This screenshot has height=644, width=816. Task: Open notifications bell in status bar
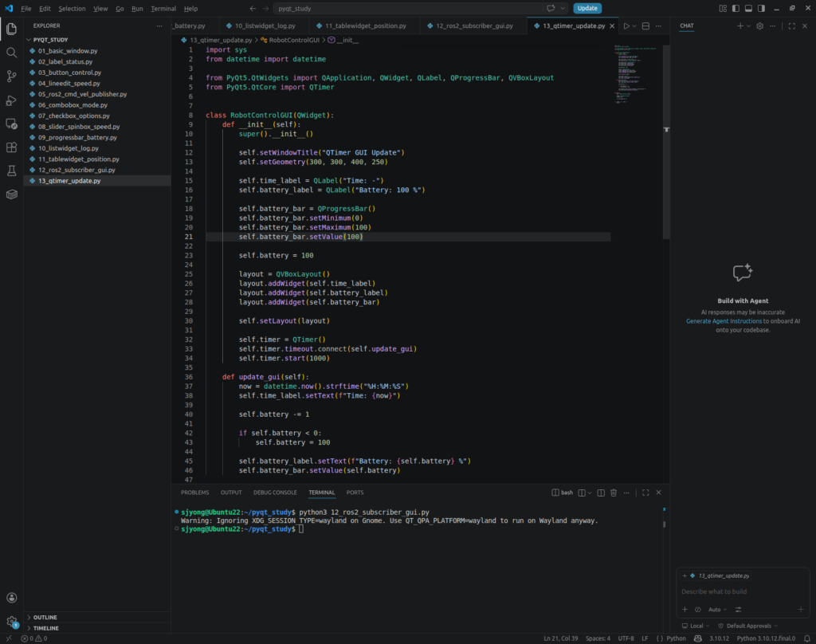[807, 638]
